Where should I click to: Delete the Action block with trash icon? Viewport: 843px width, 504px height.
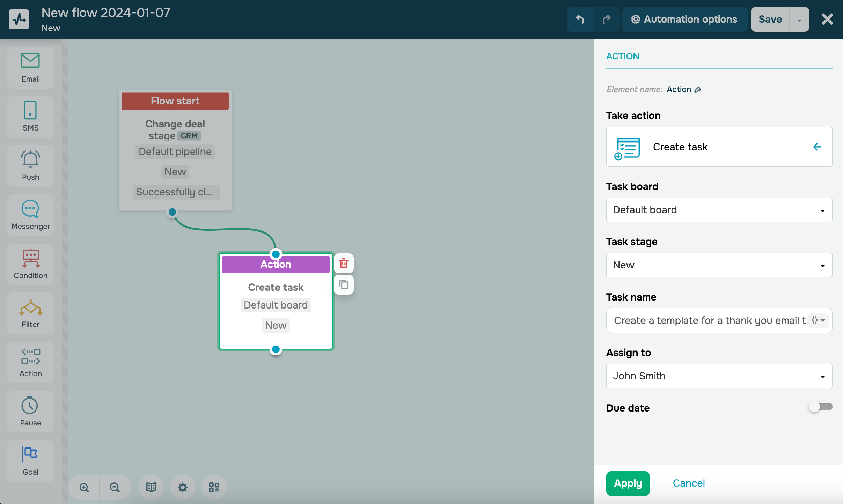pos(344,263)
